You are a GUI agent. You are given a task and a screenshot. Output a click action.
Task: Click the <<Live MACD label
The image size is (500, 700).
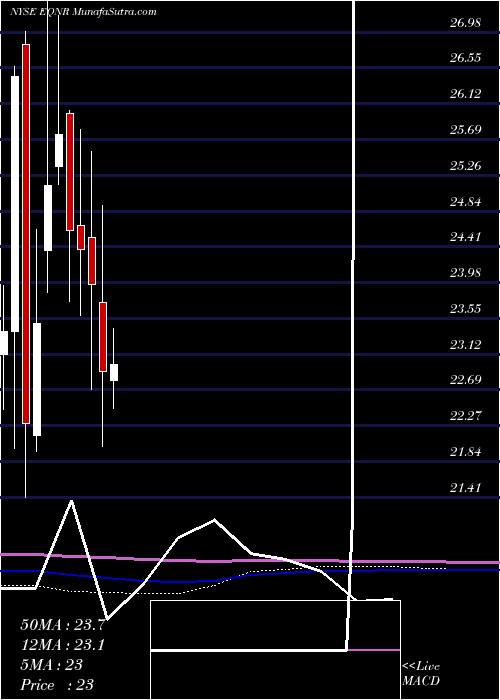[421, 674]
